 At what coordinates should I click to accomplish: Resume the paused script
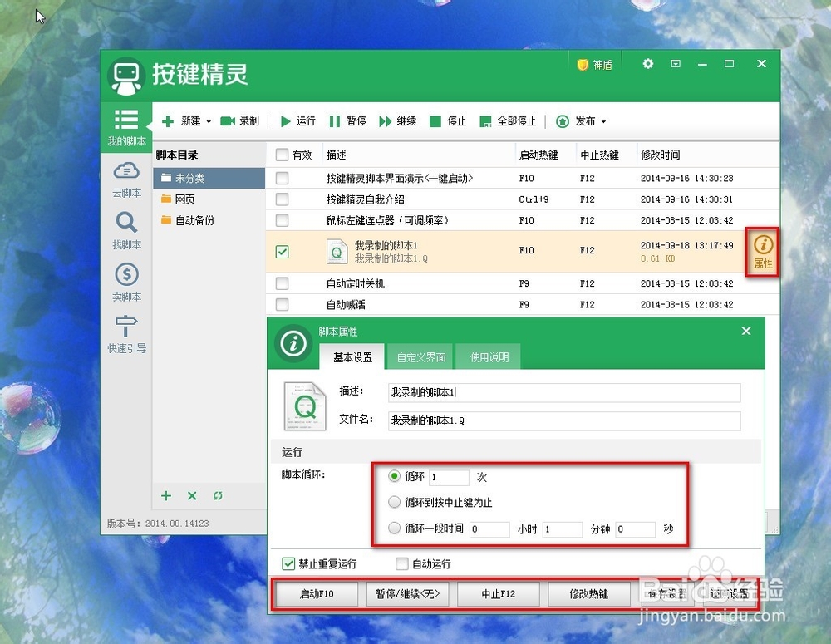click(398, 120)
